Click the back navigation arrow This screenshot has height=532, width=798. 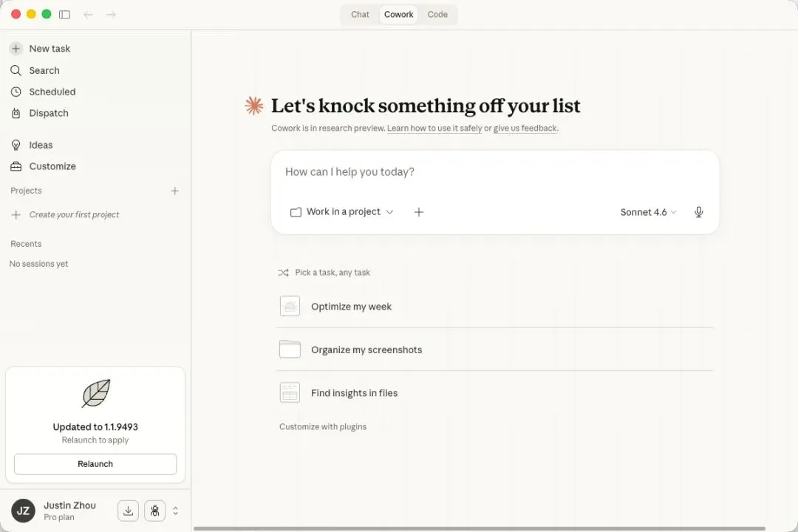pos(88,14)
